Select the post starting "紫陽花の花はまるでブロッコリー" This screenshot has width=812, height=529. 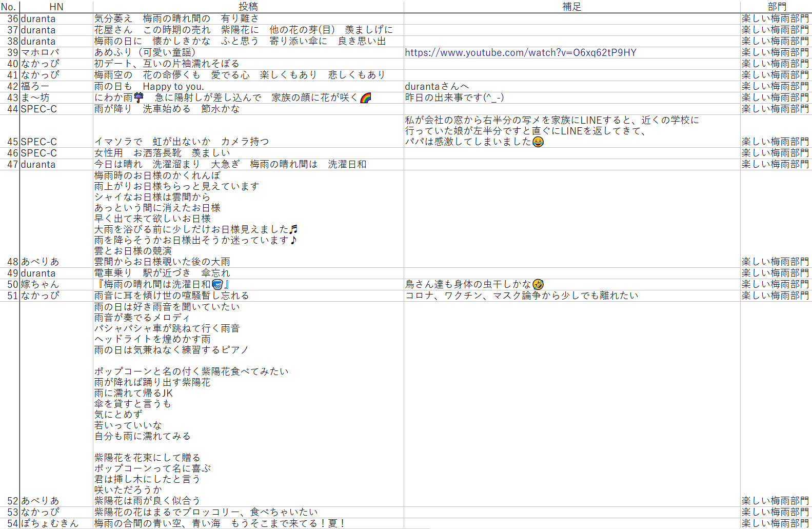[x=206, y=512]
